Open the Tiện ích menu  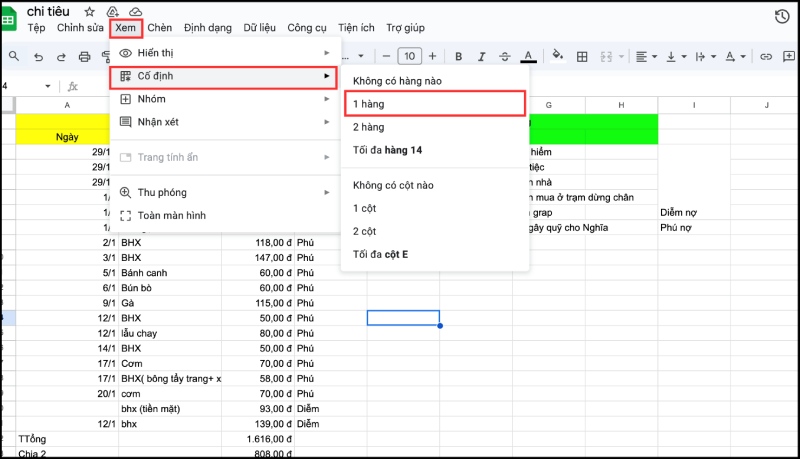(356, 28)
